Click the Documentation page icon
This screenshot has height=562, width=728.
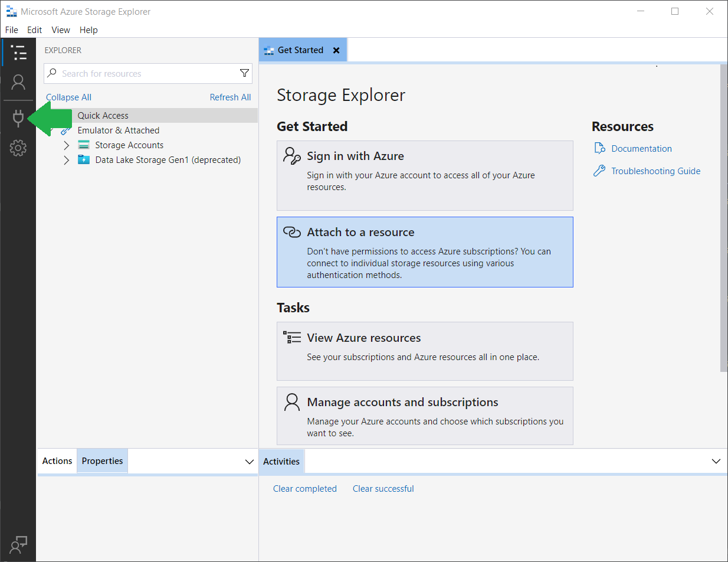pyautogui.click(x=599, y=148)
